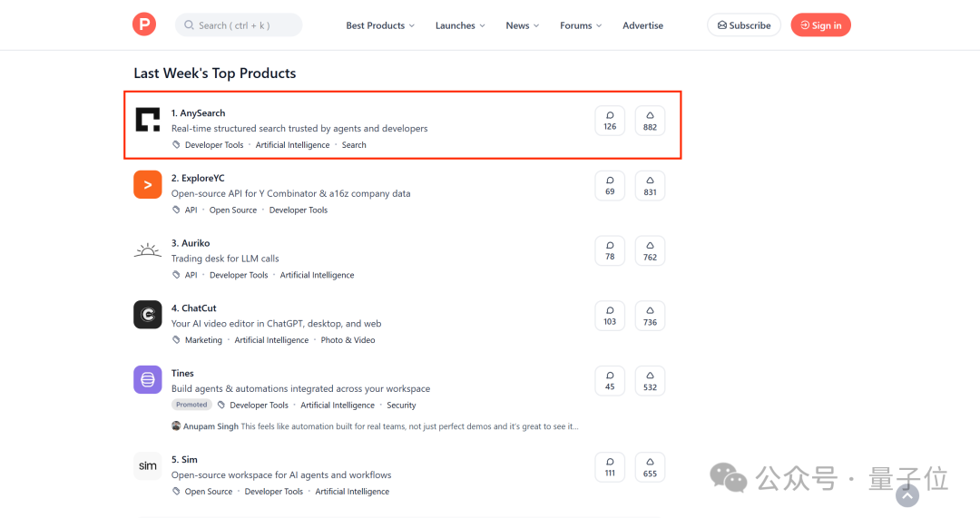The height and width of the screenshot is (518, 980).
Task: Select Tines' Developer Tools tag
Action: [259, 405]
